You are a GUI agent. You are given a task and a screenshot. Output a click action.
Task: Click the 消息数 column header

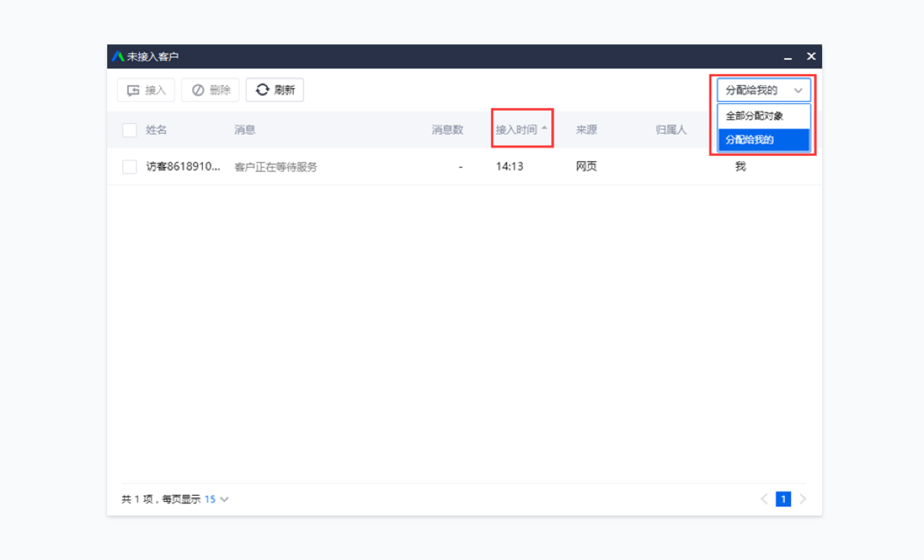tap(447, 130)
